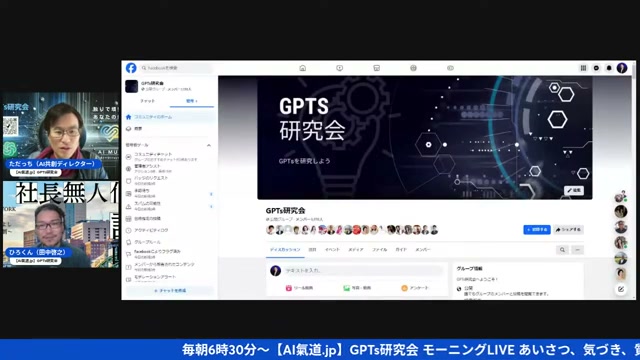Click the member avatars row under group name
This screenshot has width=640, height=360.
(x=352, y=230)
